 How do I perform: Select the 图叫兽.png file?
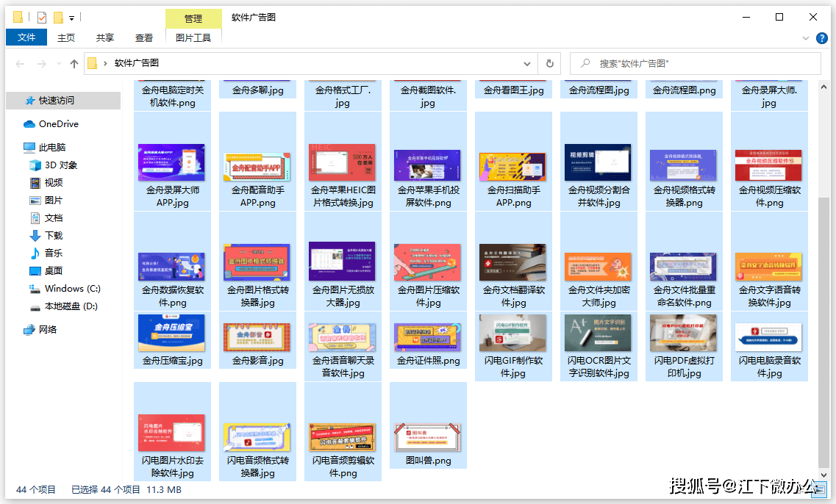pos(428,438)
